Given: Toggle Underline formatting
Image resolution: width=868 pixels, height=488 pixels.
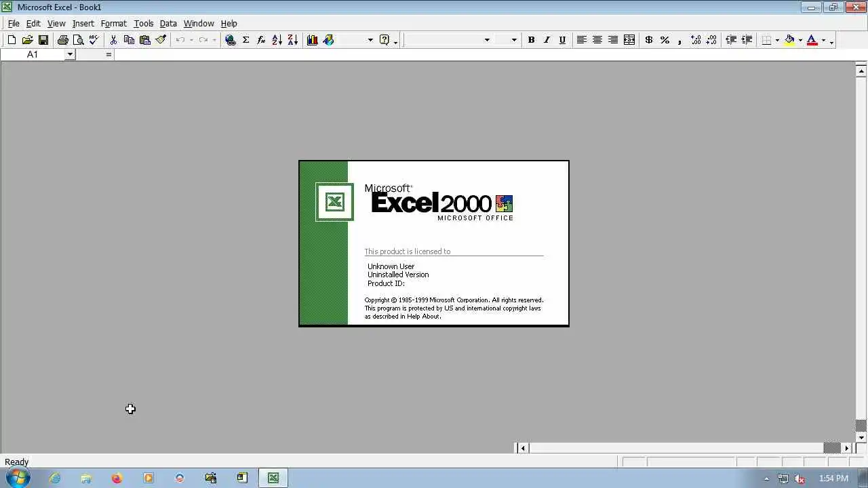Looking at the screenshot, I should click(x=562, y=40).
